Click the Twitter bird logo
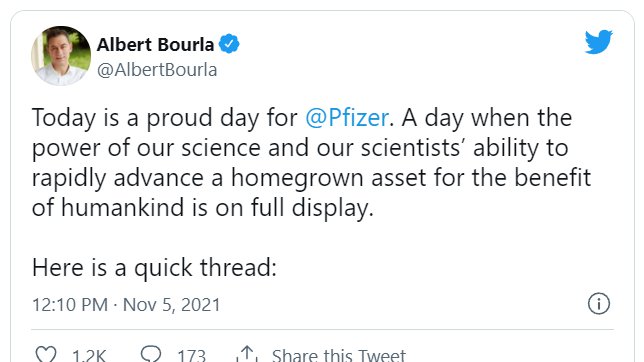The height and width of the screenshot is (362, 644). click(x=598, y=42)
